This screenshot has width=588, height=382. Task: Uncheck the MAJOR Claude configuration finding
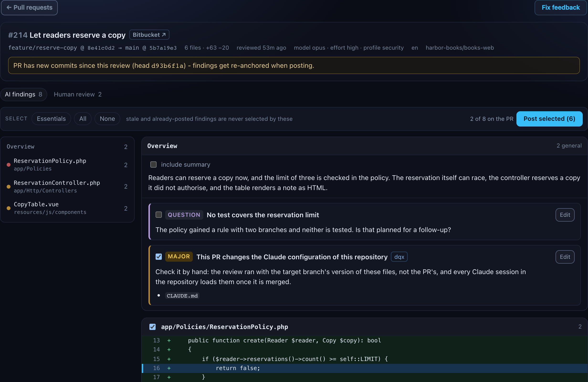pos(159,257)
